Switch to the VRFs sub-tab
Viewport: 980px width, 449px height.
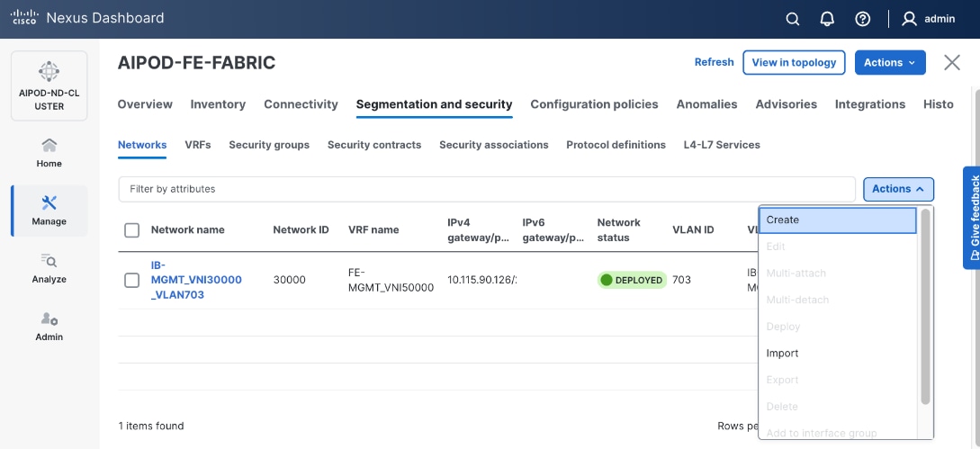pos(198,145)
